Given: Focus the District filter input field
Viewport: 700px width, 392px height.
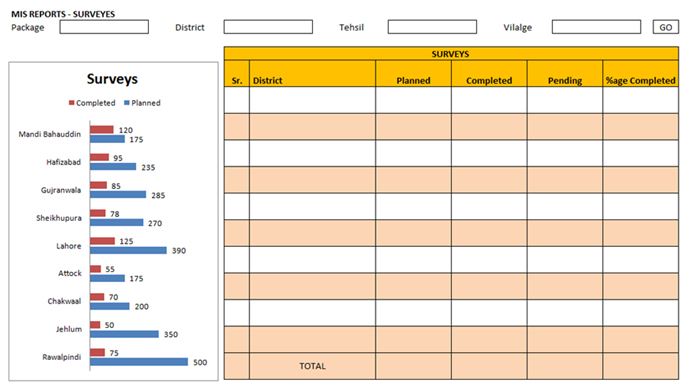Looking at the screenshot, I should coord(268,27).
